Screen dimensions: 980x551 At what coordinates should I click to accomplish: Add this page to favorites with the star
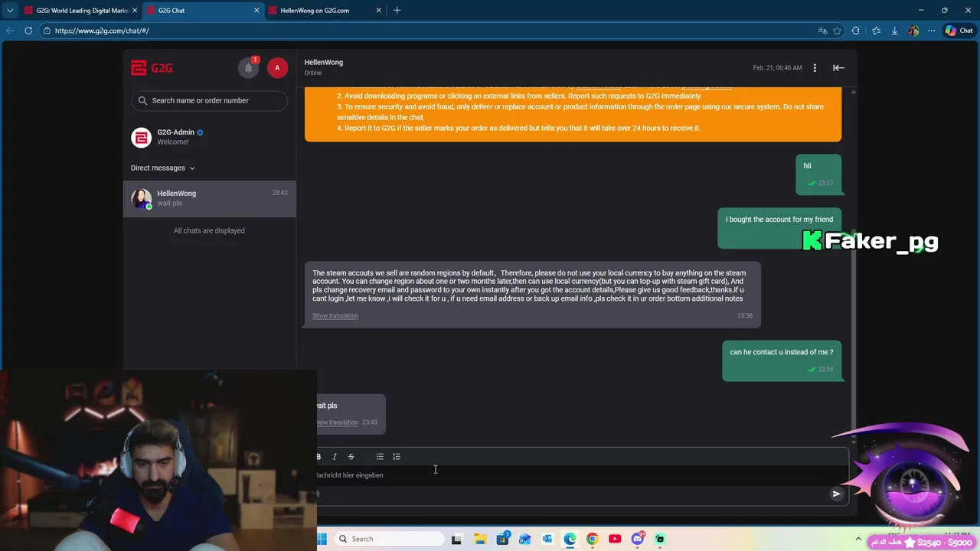(837, 31)
